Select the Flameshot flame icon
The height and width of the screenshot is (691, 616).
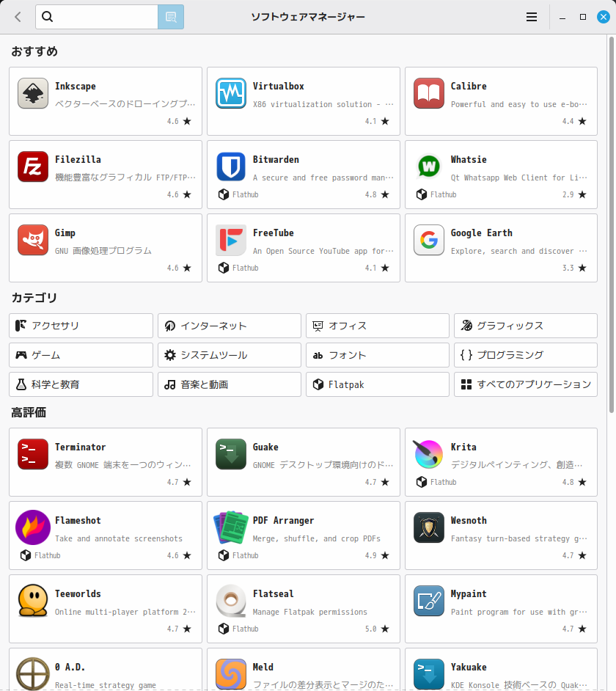[32, 527]
